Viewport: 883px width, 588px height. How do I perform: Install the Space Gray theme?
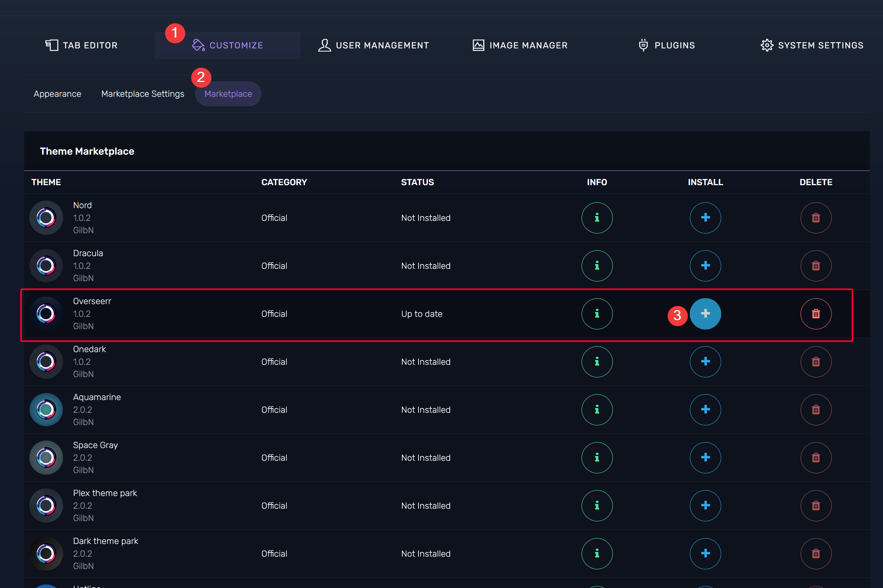705,458
